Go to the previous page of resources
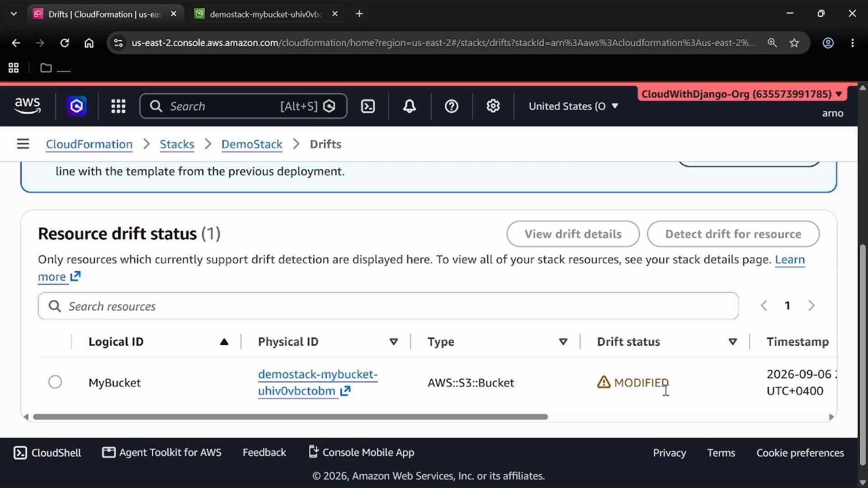The height and width of the screenshot is (488, 868). [x=764, y=306]
